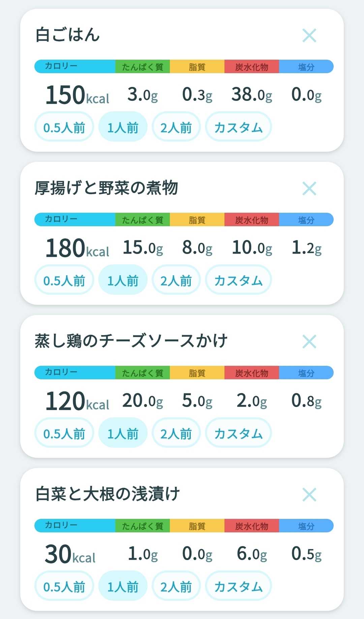Click 白ごはん's blue カロリー bar segment

(75, 66)
